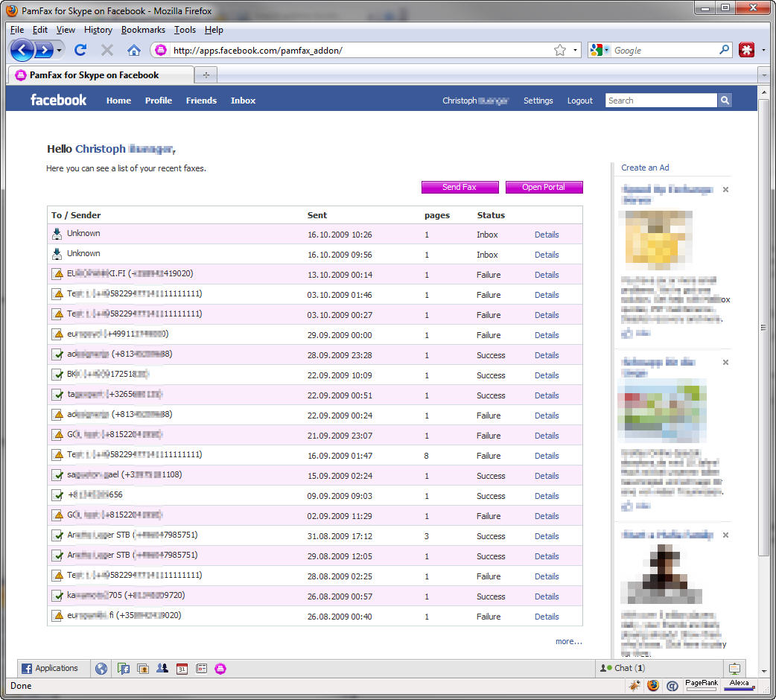Open the File menu
This screenshot has width=776, height=700.
(x=17, y=30)
